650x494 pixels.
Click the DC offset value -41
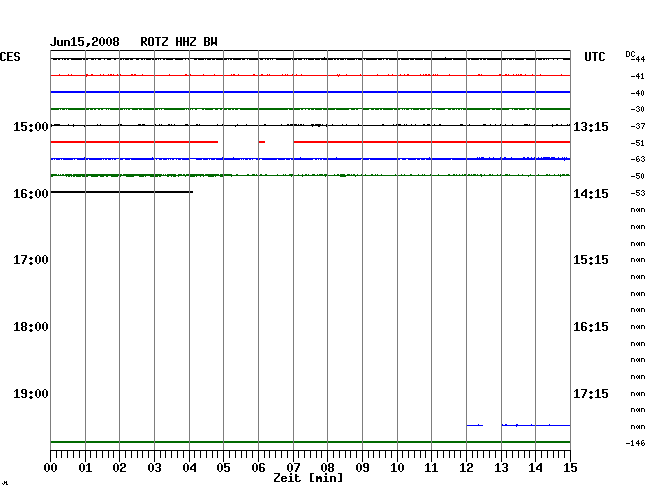(638, 76)
